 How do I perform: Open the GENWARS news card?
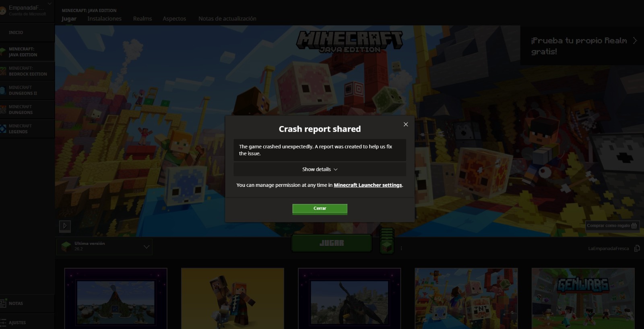click(583, 298)
